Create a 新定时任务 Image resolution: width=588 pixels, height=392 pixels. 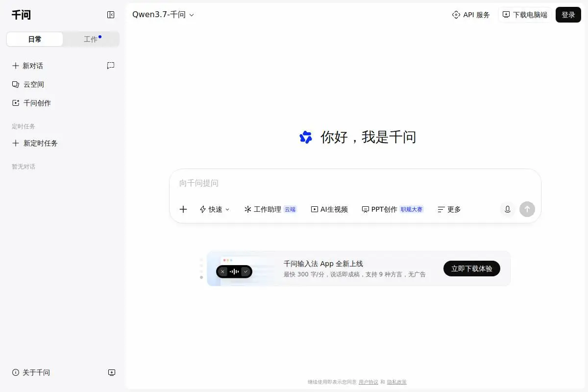(x=35, y=143)
